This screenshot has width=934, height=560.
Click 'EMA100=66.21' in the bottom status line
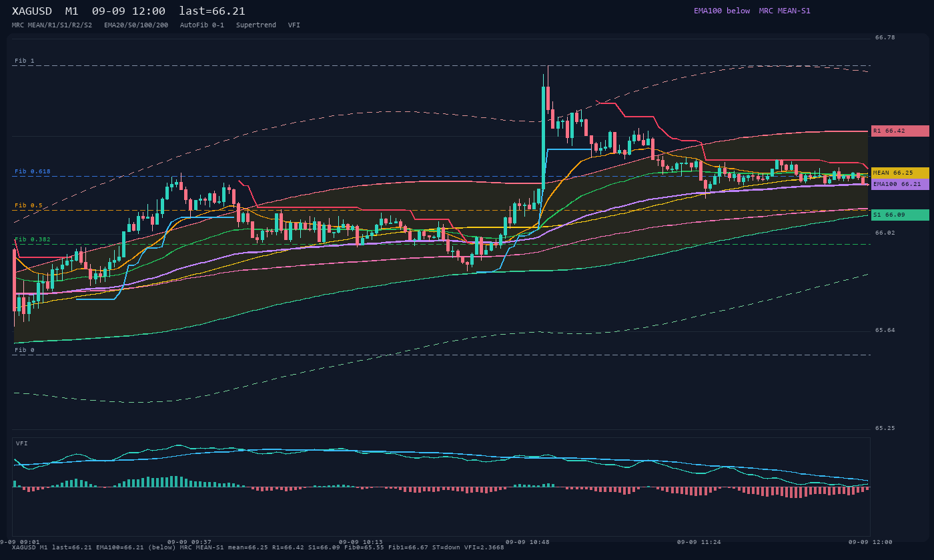(120, 547)
